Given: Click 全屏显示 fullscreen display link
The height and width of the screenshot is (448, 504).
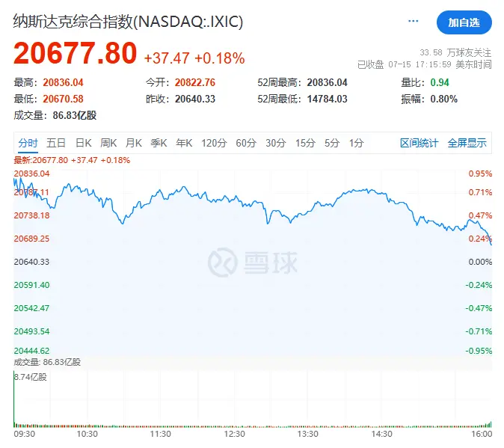Looking at the screenshot, I should [467, 143].
